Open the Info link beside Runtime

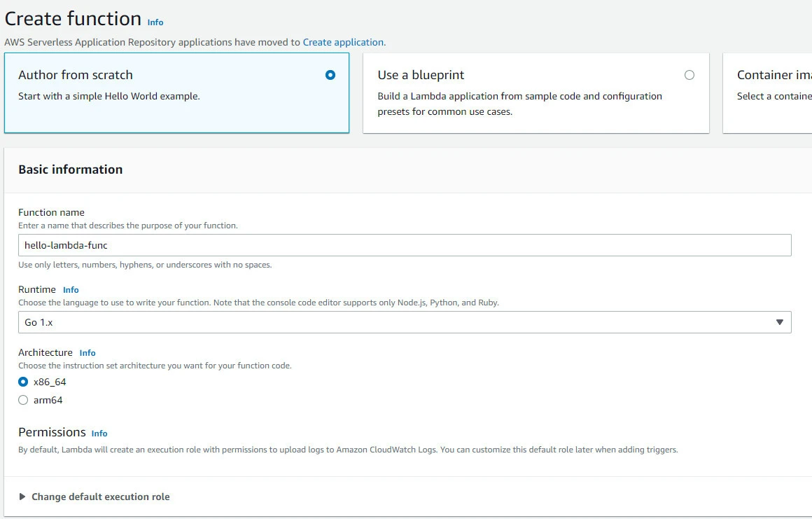click(x=71, y=290)
